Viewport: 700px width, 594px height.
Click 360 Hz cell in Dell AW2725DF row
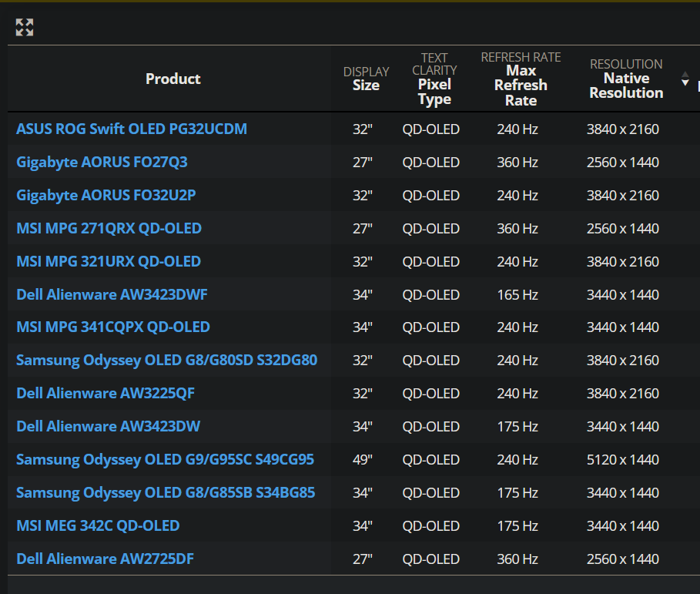517,559
